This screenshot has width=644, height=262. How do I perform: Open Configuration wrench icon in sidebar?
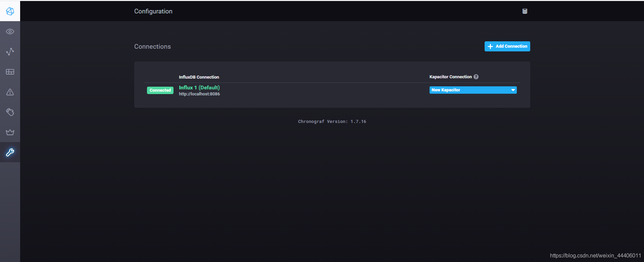[10, 152]
